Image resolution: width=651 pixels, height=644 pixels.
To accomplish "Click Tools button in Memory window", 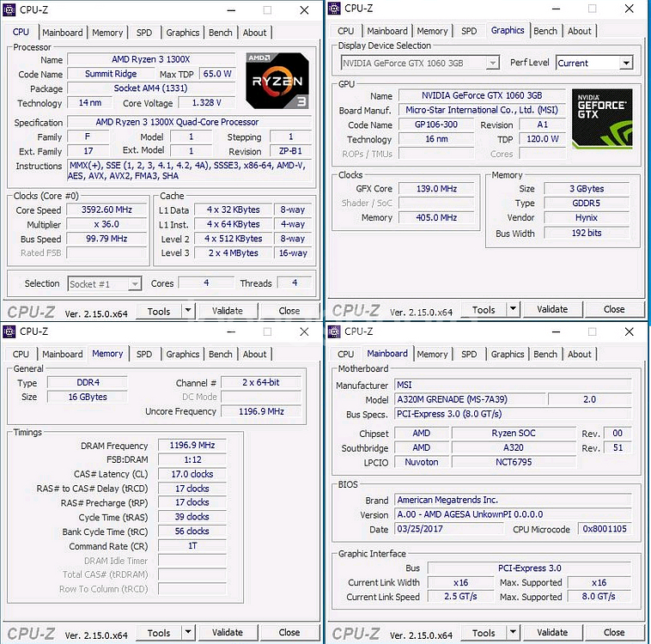I will 159,633.
